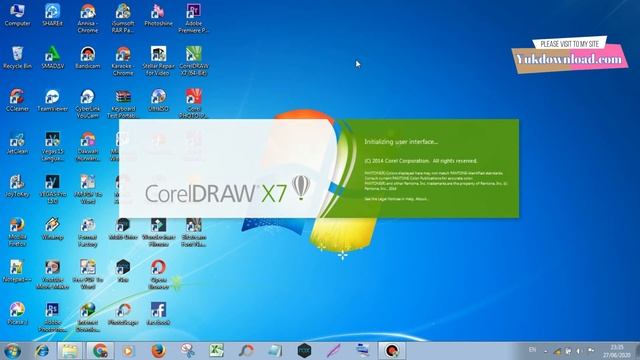Select the Corel PHOTO-PAINT desktop shortcut
Viewport: 640px width, 360px height.
194,104
